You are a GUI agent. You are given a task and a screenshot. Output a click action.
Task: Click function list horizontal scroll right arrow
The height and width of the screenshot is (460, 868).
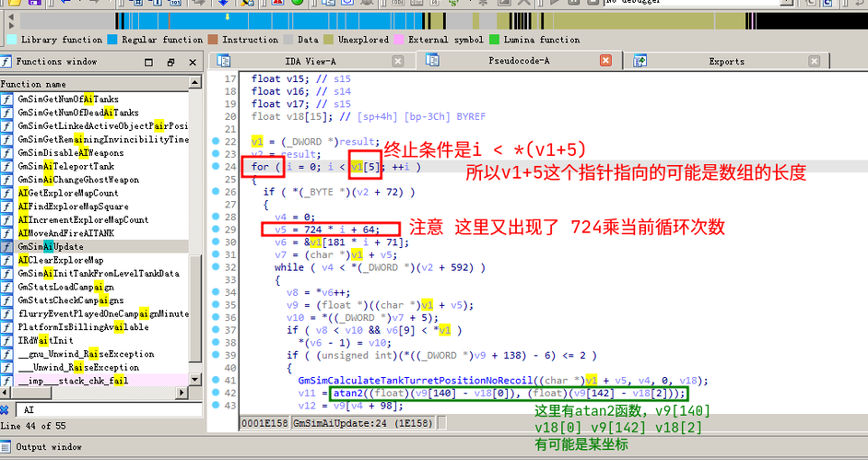coord(182,393)
